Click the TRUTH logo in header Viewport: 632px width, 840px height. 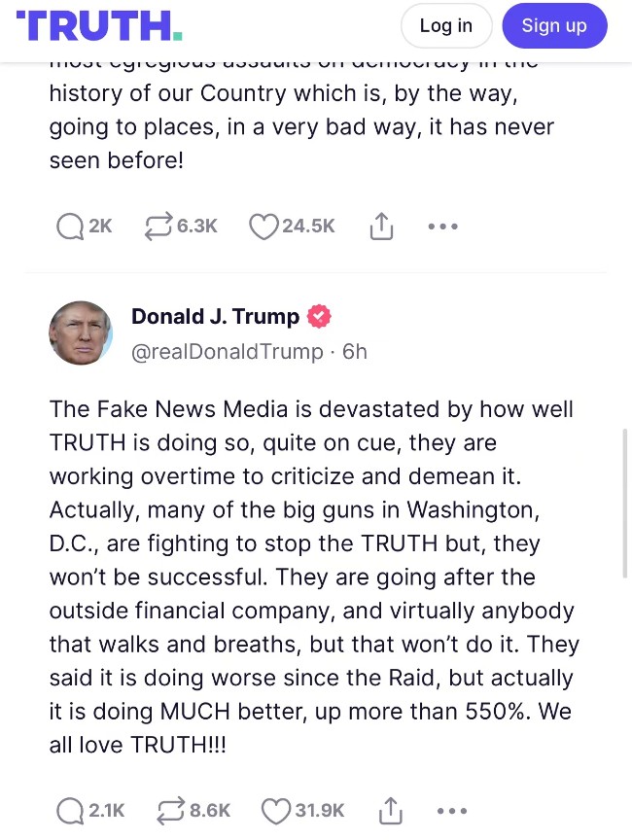click(99, 25)
